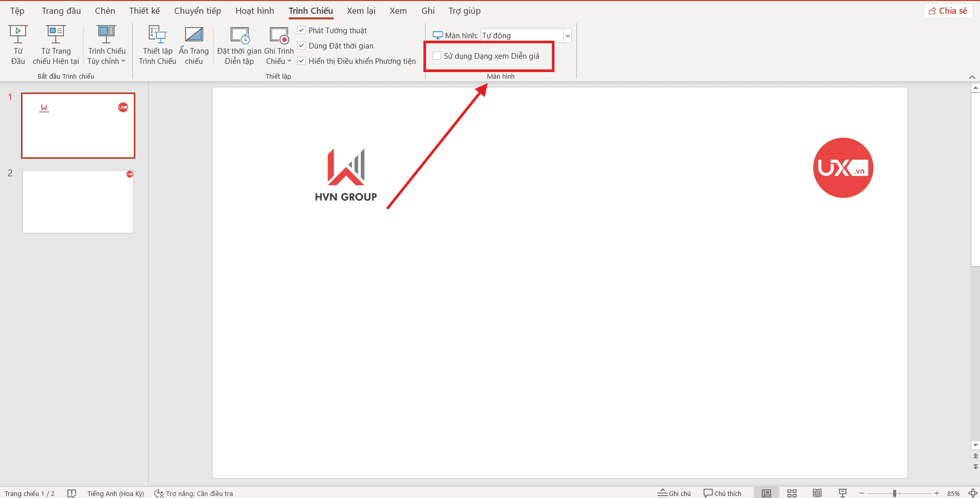Start Đặt thời gian Diễn tập
The image size is (980, 498).
(239, 45)
